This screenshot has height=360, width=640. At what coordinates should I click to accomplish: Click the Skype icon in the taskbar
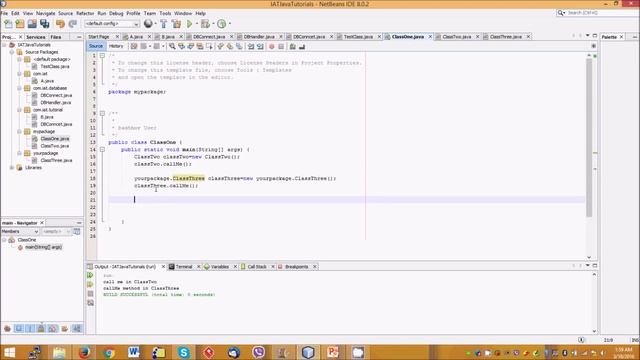pos(184,352)
